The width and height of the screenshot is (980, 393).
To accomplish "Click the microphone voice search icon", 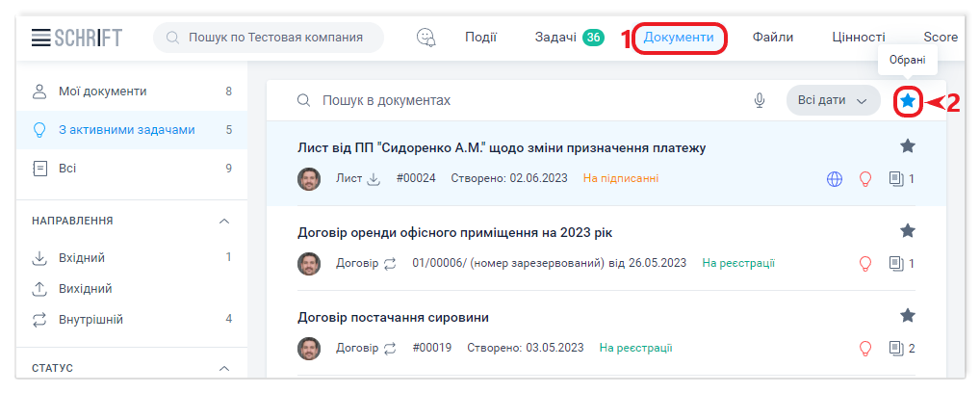I will 760,100.
